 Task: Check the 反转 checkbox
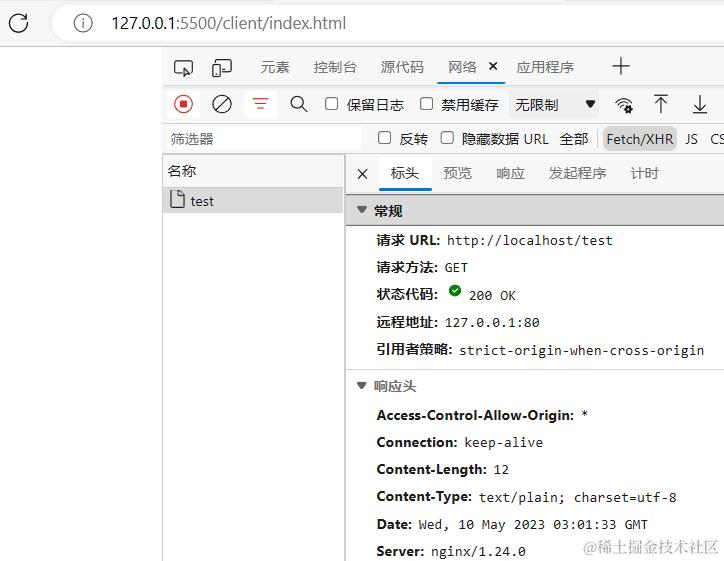pyautogui.click(x=384, y=138)
